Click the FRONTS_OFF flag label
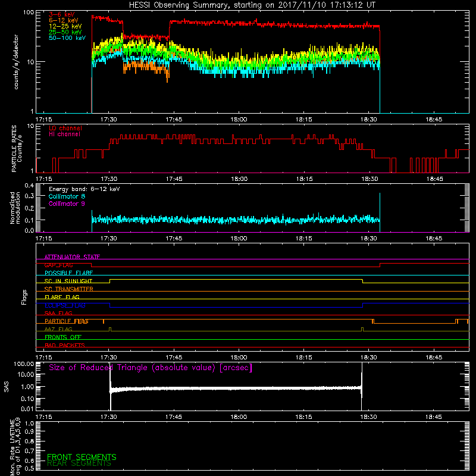This screenshot has width=476, height=476. 63,337
